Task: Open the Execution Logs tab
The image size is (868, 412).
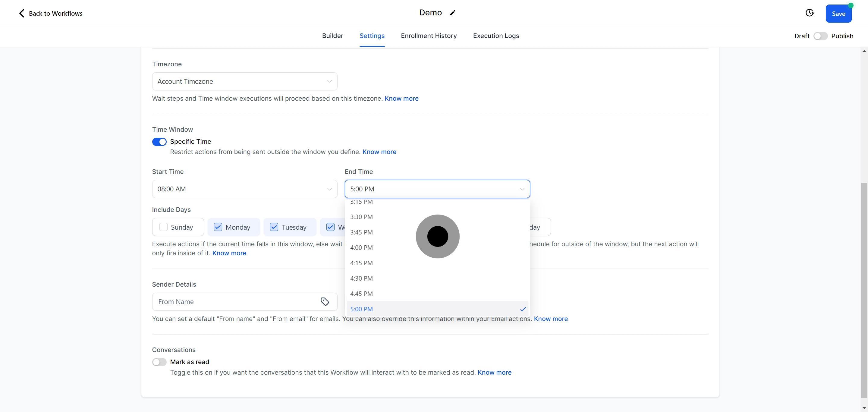Action: (x=496, y=36)
